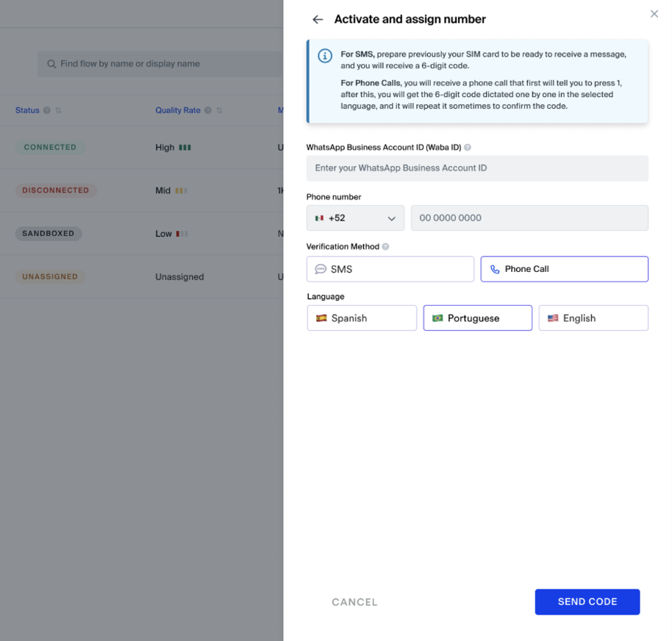The width and height of the screenshot is (672, 641).
Task: Click the SEND CODE button
Action: coord(587,601)
